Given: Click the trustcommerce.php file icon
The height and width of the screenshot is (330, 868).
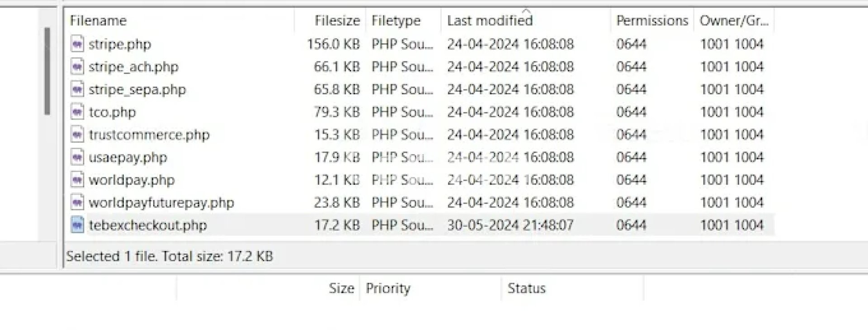Looking at the screenshot, I should coord(77,135).
